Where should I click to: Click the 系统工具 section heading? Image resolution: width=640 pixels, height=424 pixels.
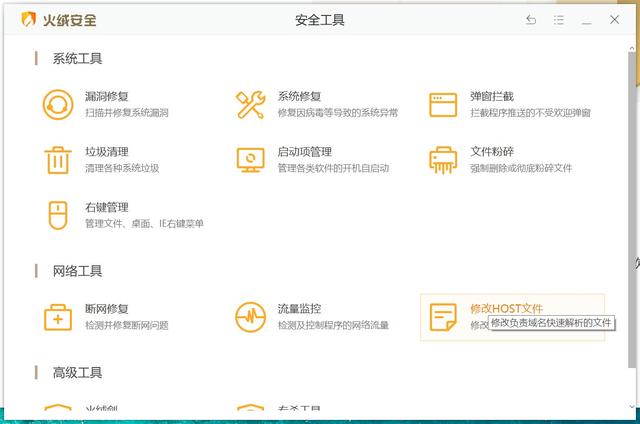[x=77, y=58]
